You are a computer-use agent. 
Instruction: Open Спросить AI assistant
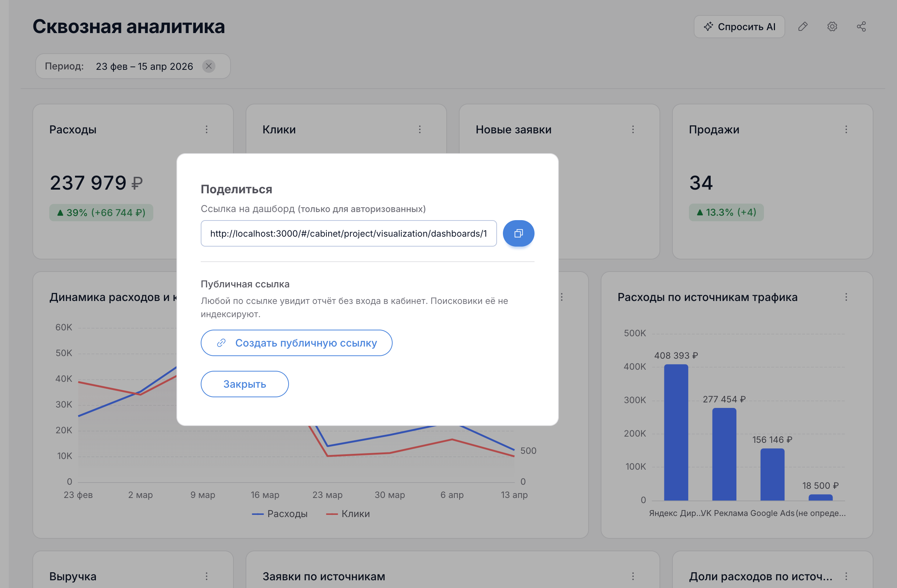coord(739,27)
